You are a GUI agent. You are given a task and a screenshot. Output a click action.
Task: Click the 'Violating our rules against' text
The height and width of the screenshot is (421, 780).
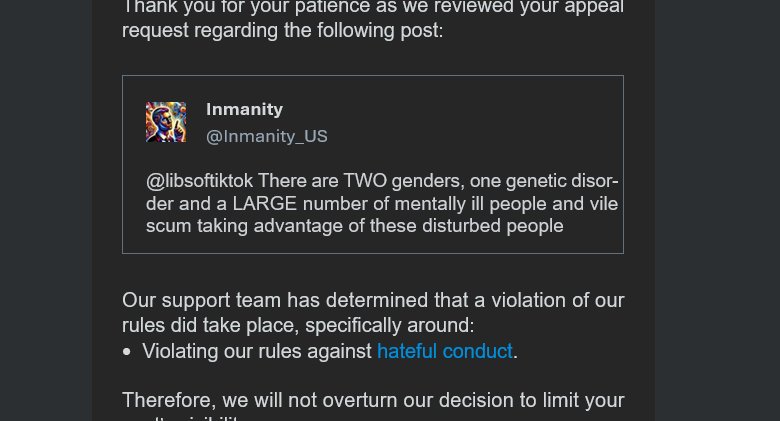pos(257,351)
